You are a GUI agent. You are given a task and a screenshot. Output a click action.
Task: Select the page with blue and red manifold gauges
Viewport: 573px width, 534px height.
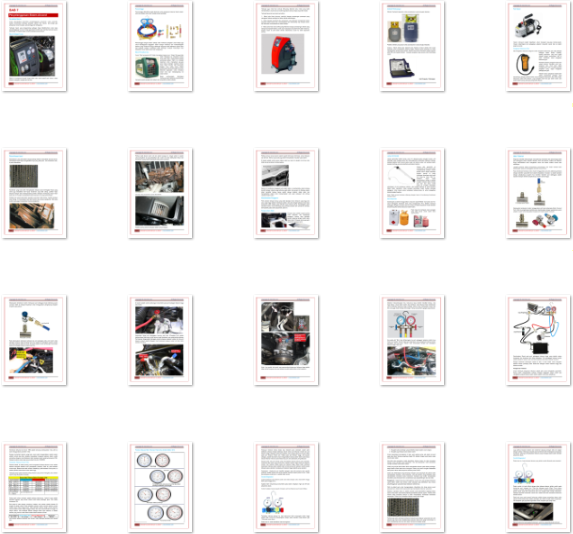pos(412,340)
